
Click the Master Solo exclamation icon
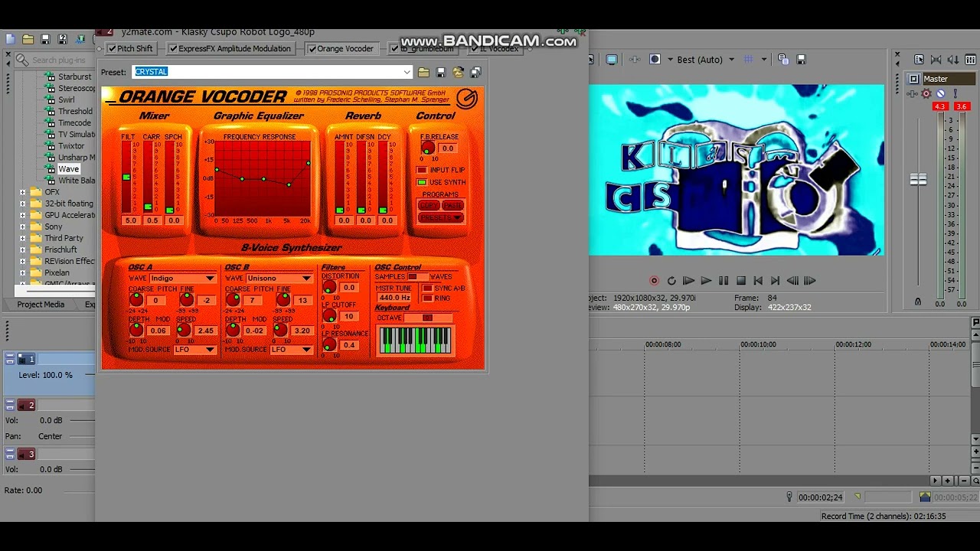[x=955, y=93]
